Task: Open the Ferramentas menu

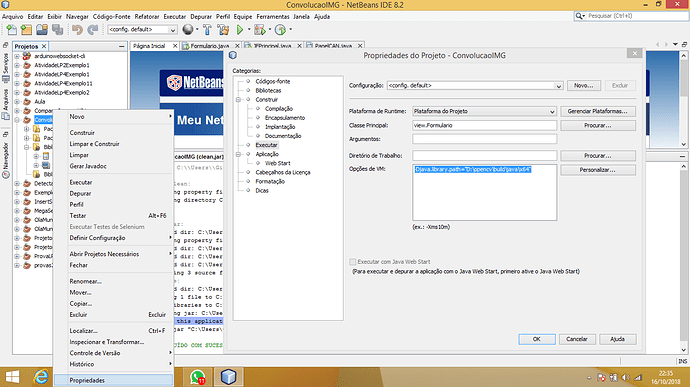Action: [273, 17]
